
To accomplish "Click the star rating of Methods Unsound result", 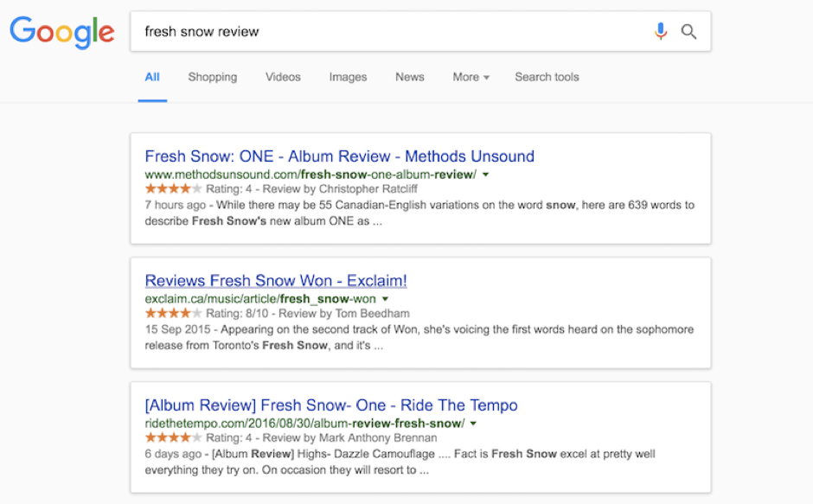I will click(x=173, y=188).
